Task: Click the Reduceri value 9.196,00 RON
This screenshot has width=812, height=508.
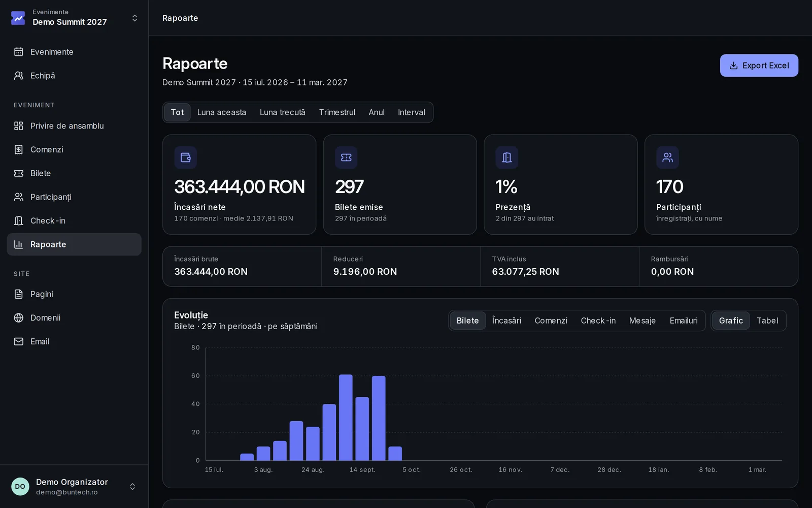Action: (365, 272)
